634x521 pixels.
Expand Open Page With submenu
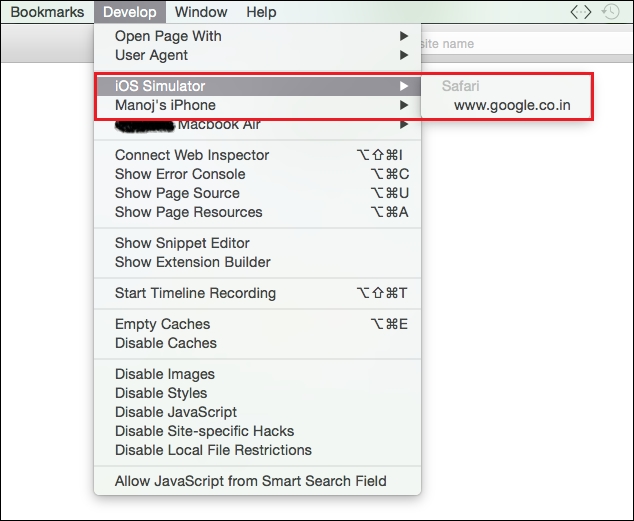pos(257,36)
